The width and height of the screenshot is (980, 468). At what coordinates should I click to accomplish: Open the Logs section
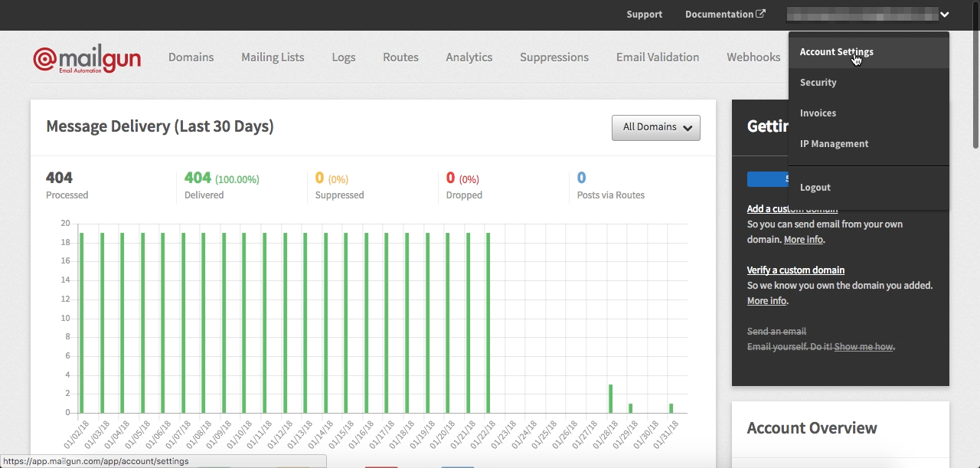344,57
